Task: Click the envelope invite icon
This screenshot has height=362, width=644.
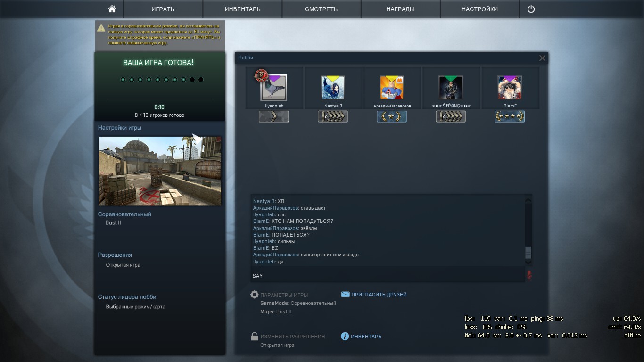Action: (x=345, y=295)
